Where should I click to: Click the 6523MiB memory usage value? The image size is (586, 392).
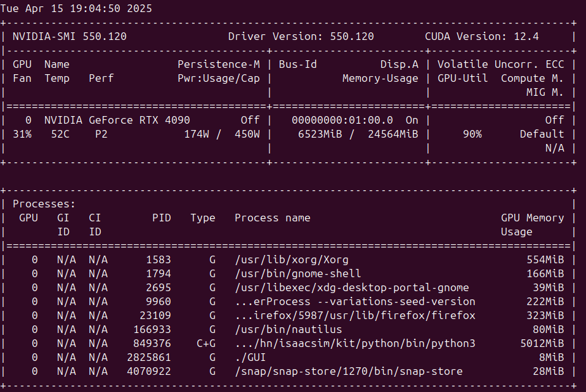pos(320,134)
